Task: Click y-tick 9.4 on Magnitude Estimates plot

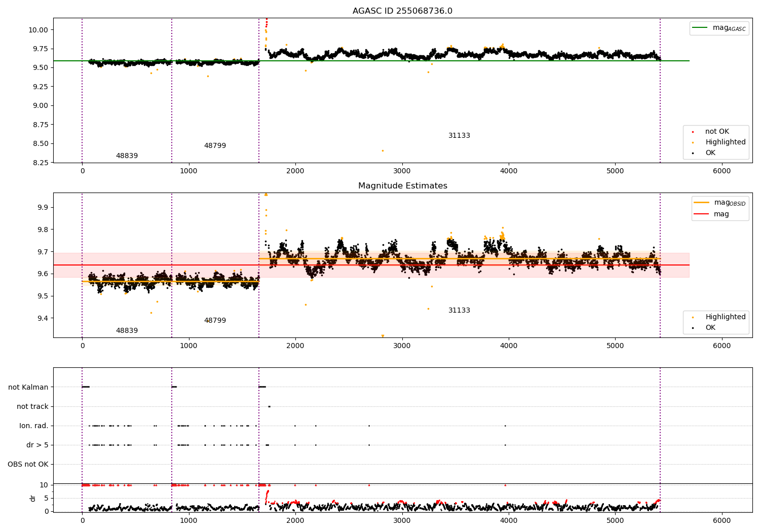Action: tap(43, 318)
